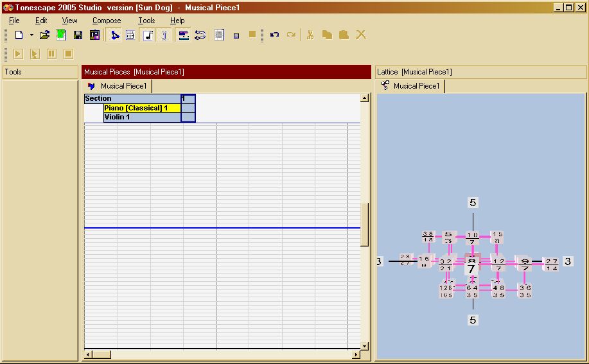Select the Musical Piece1 tab in Musical Pieces panel
The width and height of the screenshot is (589, 364).
[118, 86]
